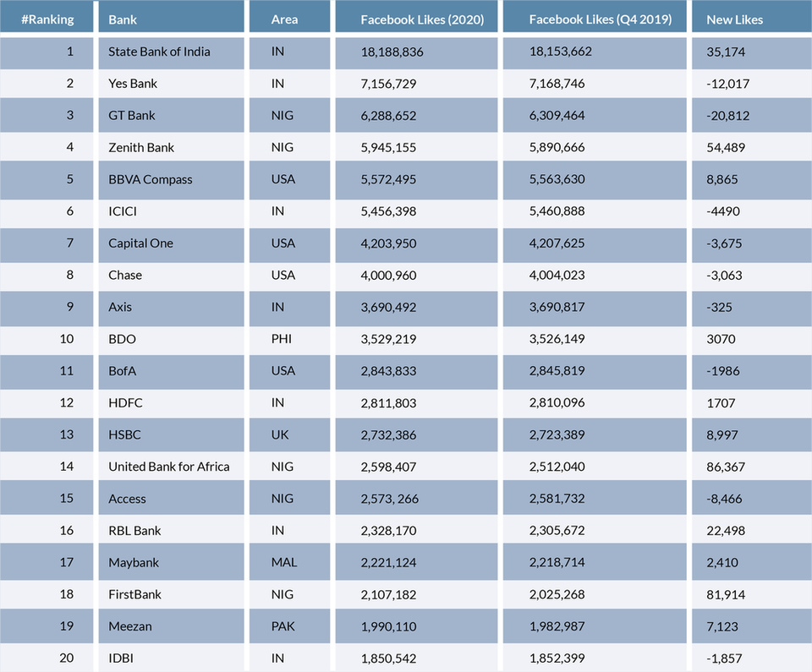Click the #Ranking column header

(47, 19)
